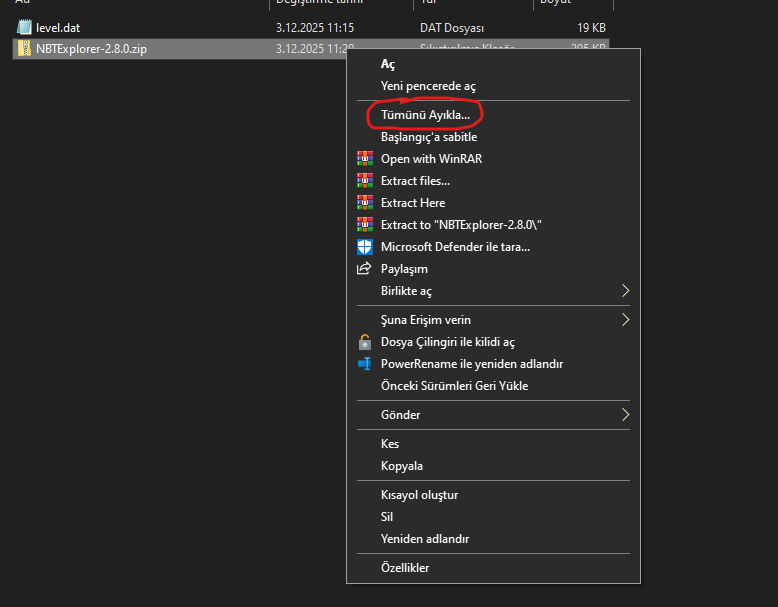Click the Microsoft Defender shield icon

(364, 247)
